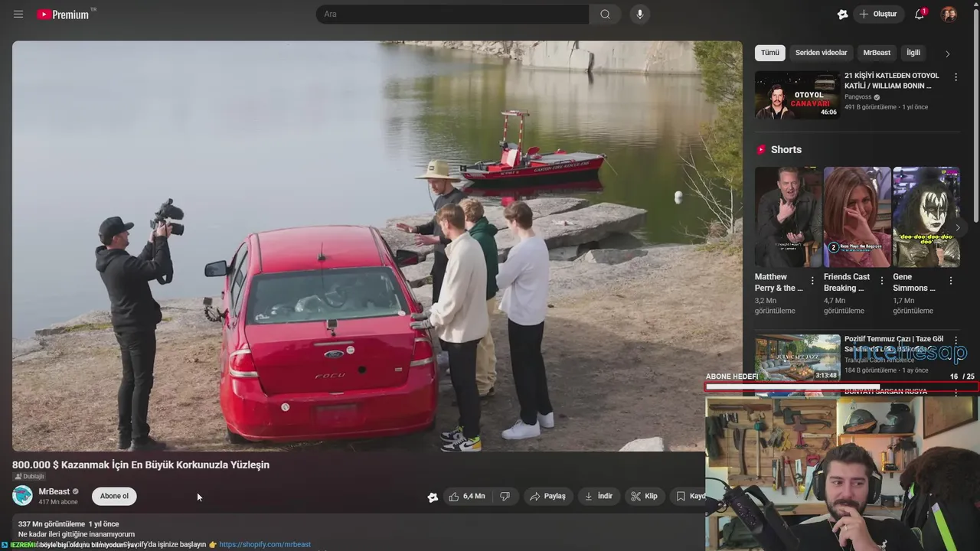Play the Gene Simmons short
980x551 pixels.
point(926,217)
